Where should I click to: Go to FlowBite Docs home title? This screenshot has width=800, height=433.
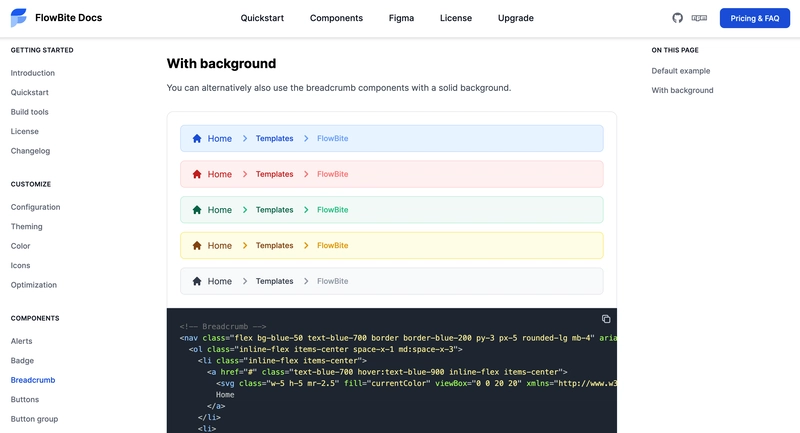(68, 17)
